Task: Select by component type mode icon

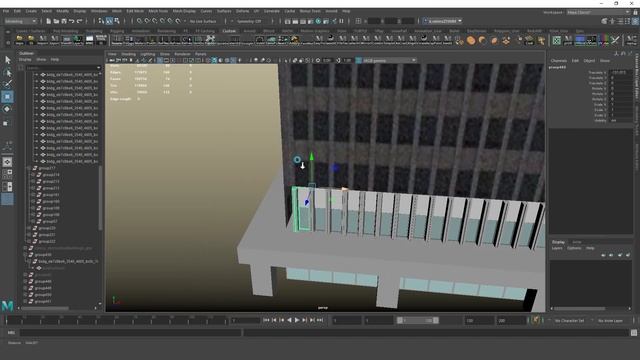Action: point(117,21)
